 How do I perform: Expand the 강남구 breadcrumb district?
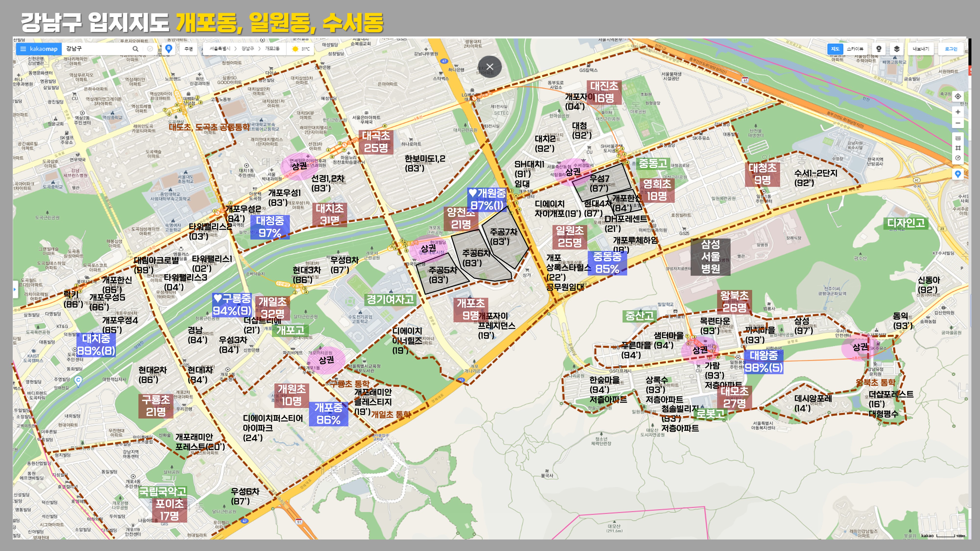(x=248, y=49)
